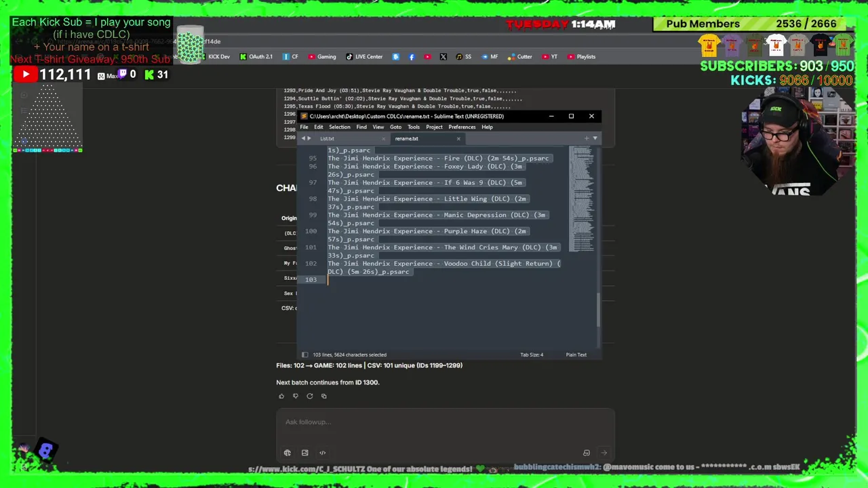Open the SS bookmark

point(464,57)
